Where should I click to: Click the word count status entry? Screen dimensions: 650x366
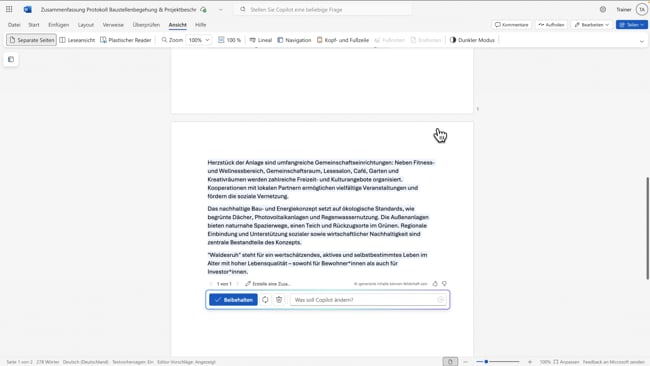pyautogui.click(x=48, y=362)
